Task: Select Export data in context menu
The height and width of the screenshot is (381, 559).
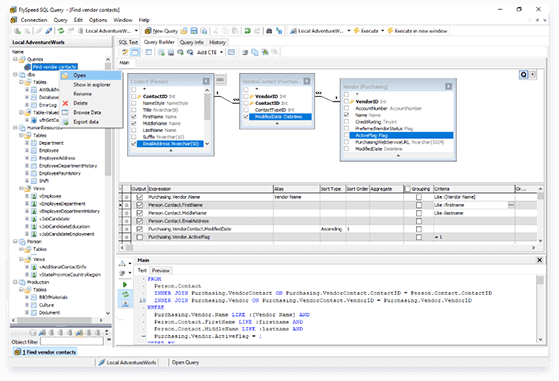Action: pos(91,122)
